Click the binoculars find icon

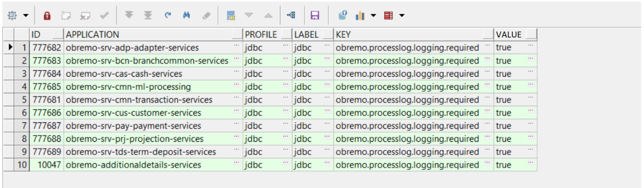pos(187,16)
